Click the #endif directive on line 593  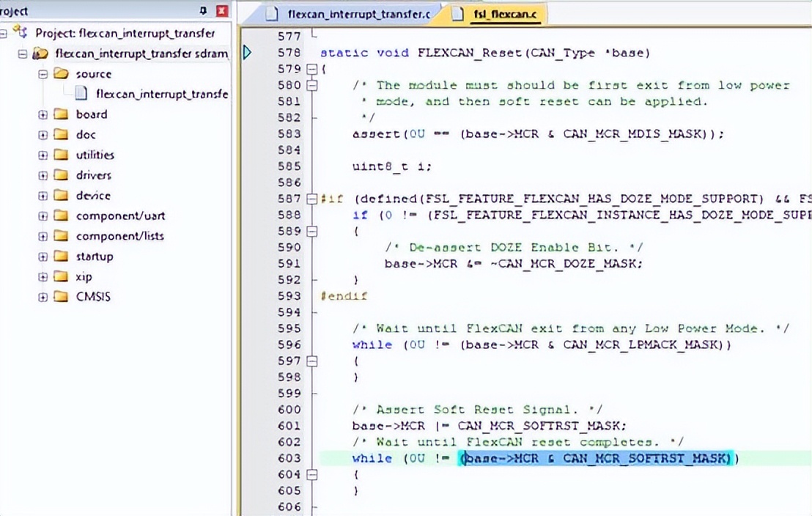[343, 296]
